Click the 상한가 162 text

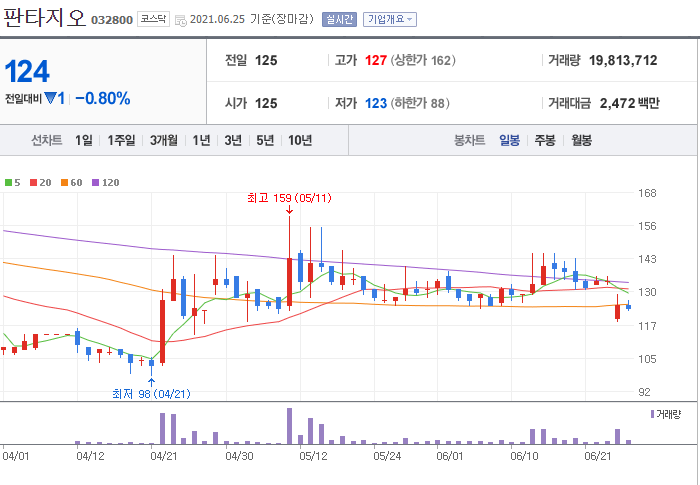point(423,60)
